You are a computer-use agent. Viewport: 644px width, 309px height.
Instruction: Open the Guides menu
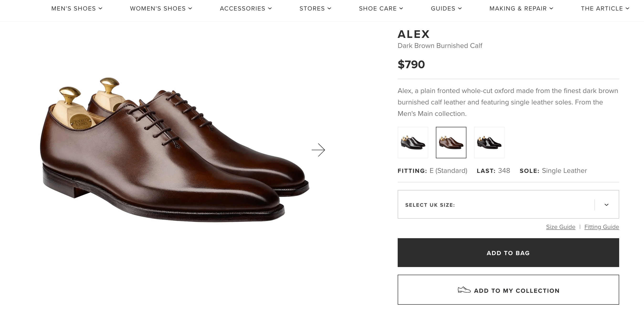(x=446, y=9)
